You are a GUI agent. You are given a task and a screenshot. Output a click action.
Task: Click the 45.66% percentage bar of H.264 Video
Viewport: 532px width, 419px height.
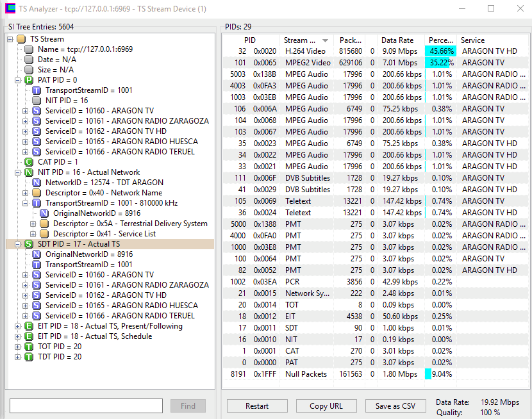pos(440,51)
